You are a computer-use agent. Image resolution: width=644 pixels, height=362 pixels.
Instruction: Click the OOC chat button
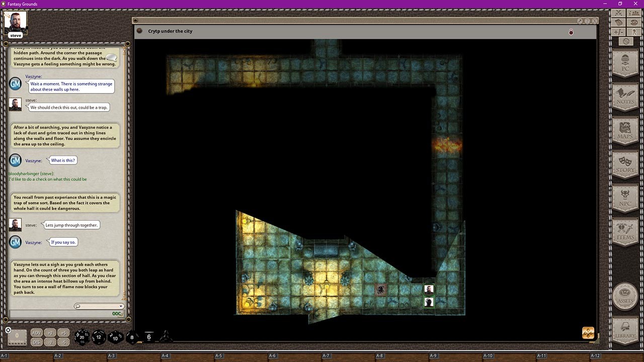(x=116, y=313)
